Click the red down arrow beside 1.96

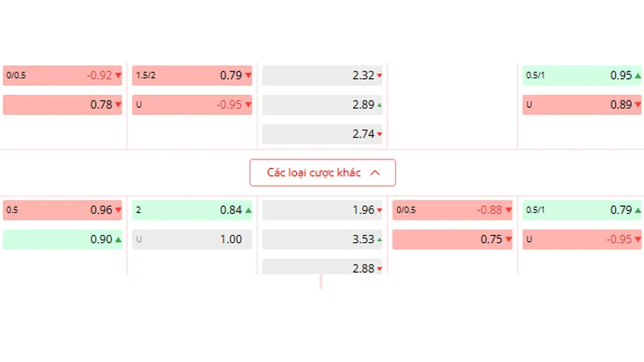pyautogui.click(x=380, y=211)
